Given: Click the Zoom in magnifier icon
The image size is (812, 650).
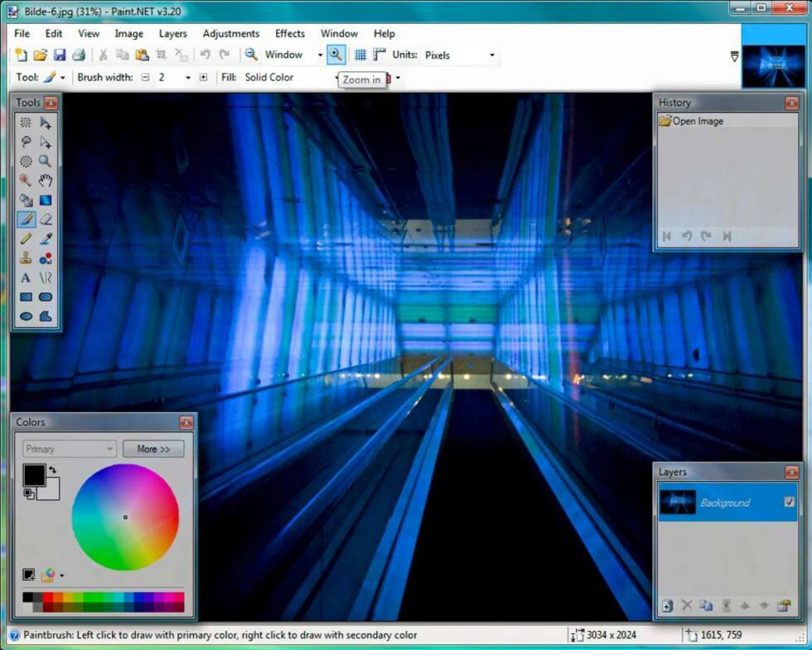Looking at the screenshot, I should [x=336, y=55].
